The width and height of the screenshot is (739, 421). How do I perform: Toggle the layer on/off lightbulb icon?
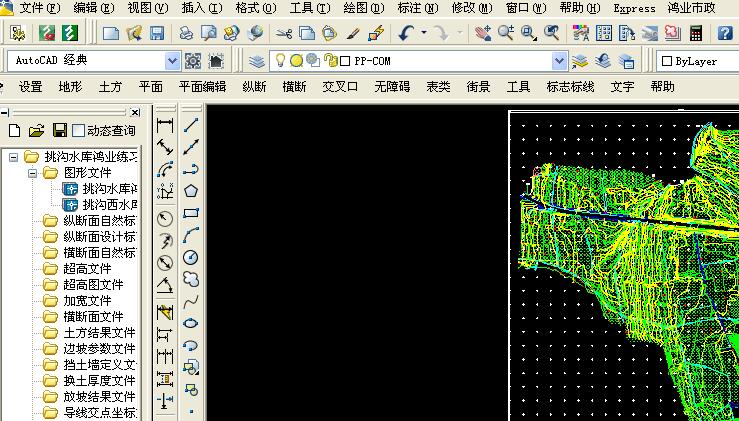[281, 61]
